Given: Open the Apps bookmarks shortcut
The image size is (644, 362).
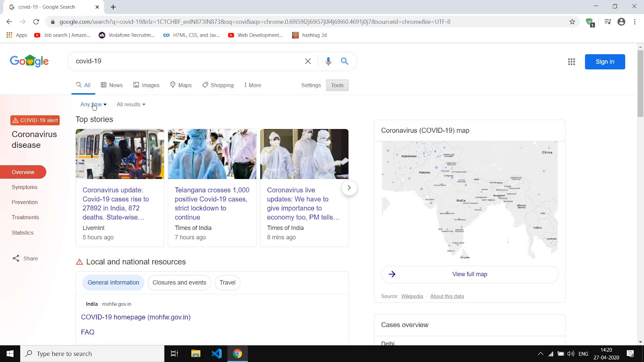Looking at the screenshot, I should point(17,35).
